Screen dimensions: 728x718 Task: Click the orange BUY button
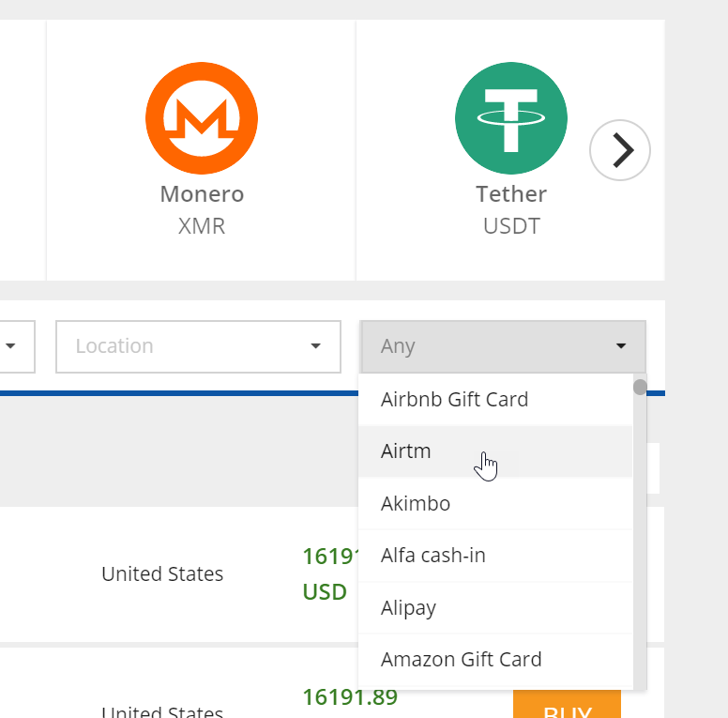pos(567,705)
